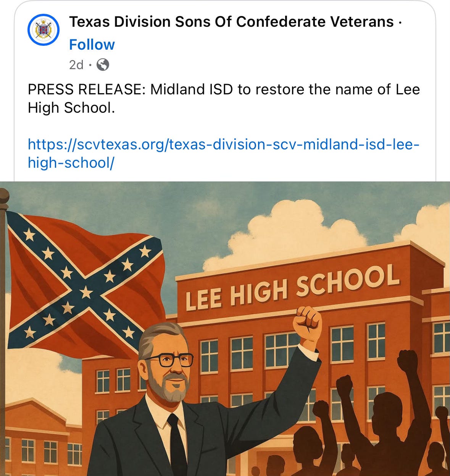The width and height of the screenshot is (450, 476).
Task: Click the silhouetted crowd with raised fists
Action: click(x=372, y=420)
